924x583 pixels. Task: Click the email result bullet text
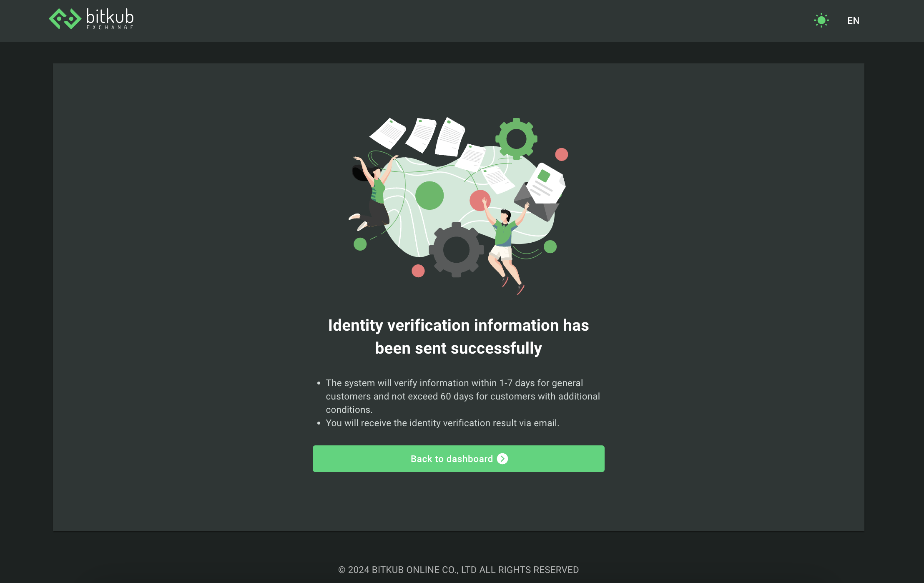click(x=442, y=423)
